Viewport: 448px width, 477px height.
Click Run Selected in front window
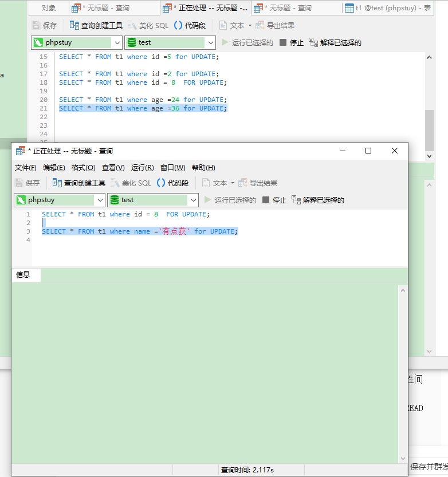click(x=230, y=200)
